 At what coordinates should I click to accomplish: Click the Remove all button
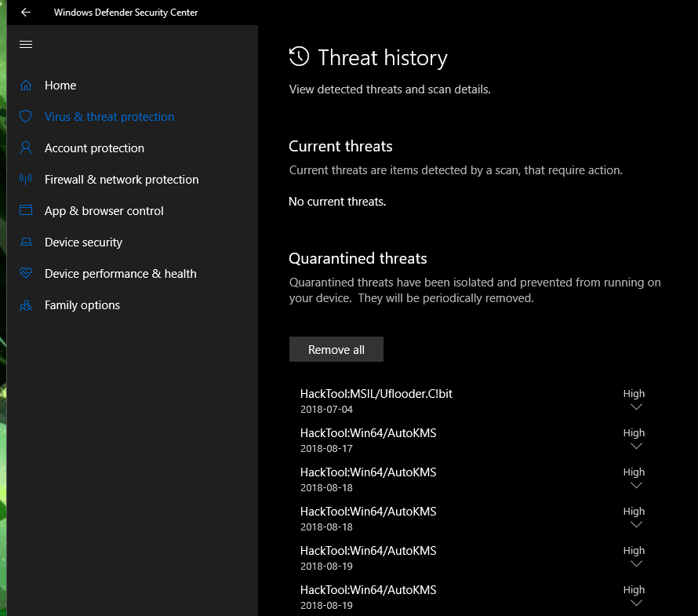coord(336,349)
